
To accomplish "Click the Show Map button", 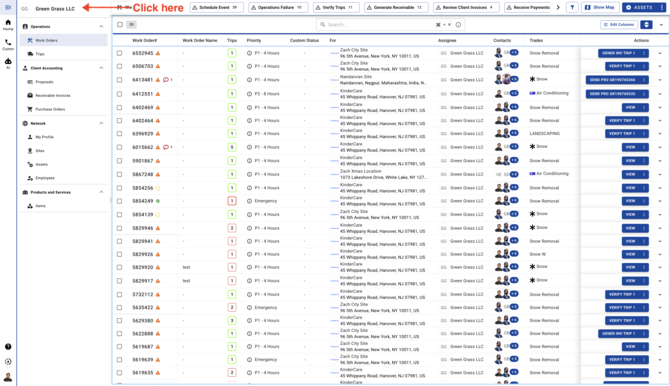I will click(599, 7).
